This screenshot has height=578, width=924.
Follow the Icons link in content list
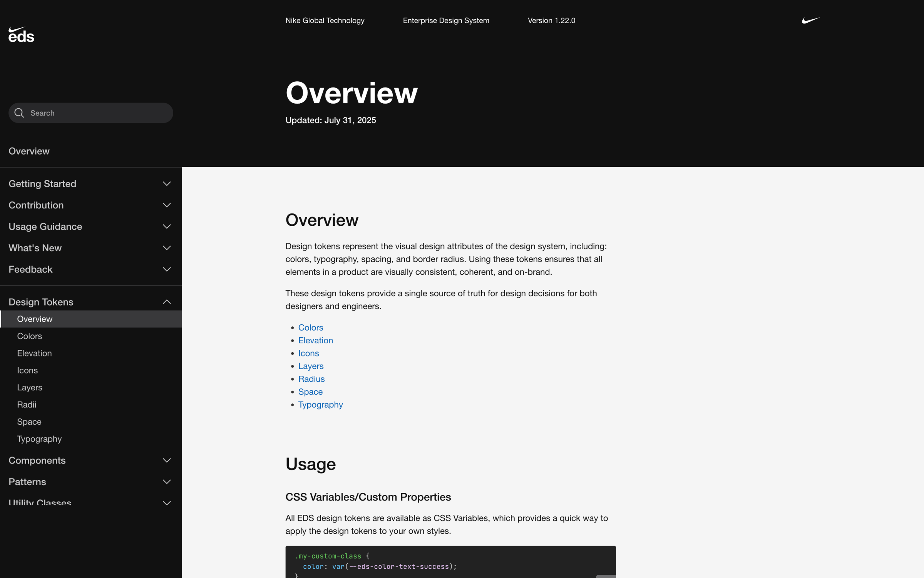(309, 353)
